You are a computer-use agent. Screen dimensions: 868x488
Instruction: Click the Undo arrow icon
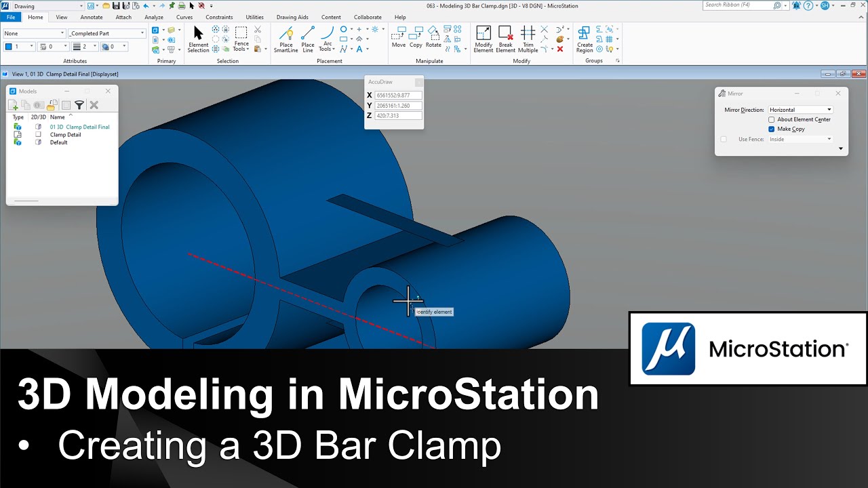[146, 5]
